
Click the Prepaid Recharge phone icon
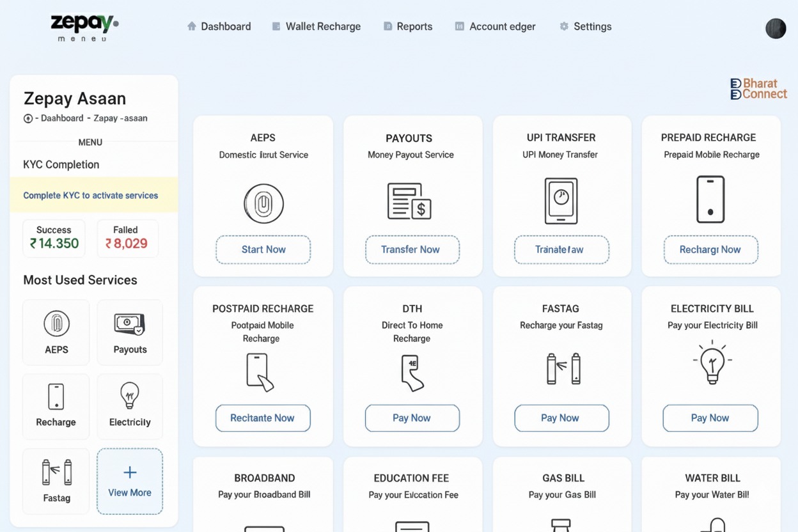click(710, 199)
